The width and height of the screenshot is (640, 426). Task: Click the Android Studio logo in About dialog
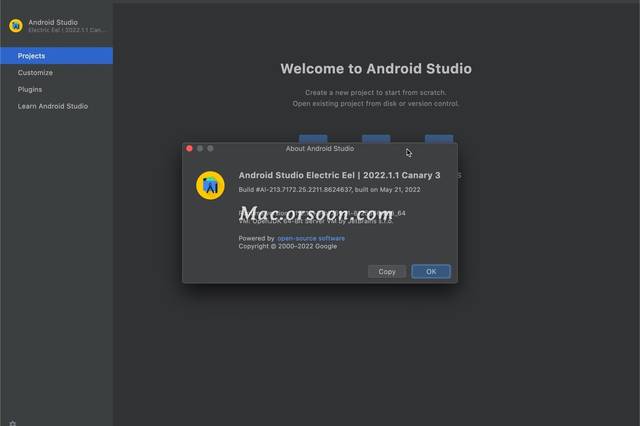click(x=210, y=185)
